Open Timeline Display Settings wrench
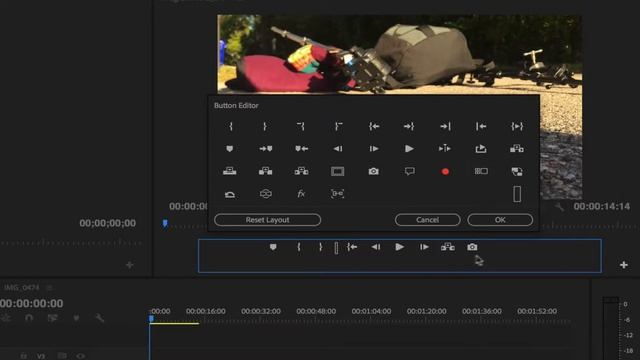 tap(99, 318)
